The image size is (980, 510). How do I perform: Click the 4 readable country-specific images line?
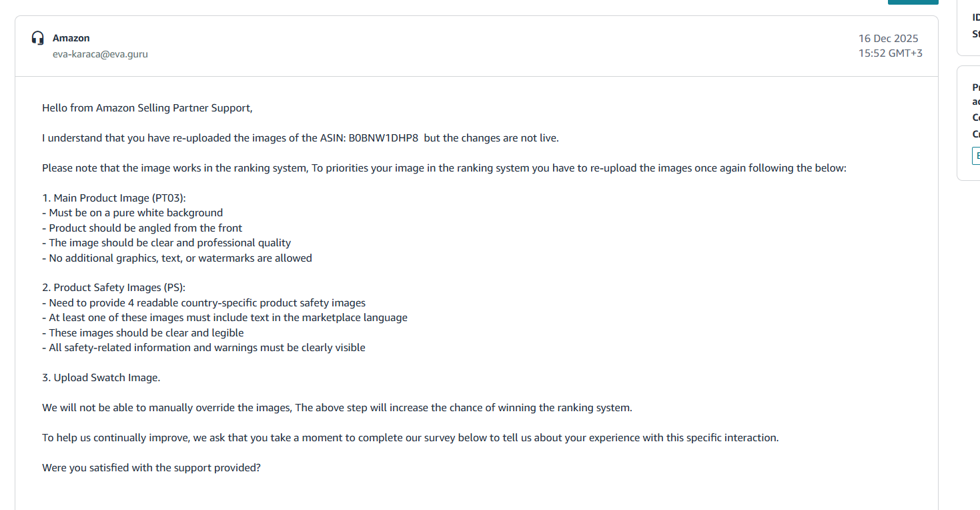coord(203,303)
